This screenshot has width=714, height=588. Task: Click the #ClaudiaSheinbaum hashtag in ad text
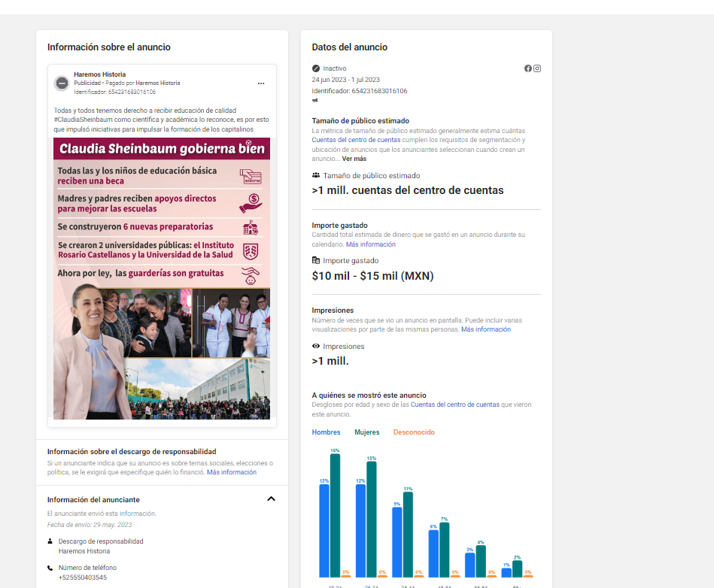point(84,120)
